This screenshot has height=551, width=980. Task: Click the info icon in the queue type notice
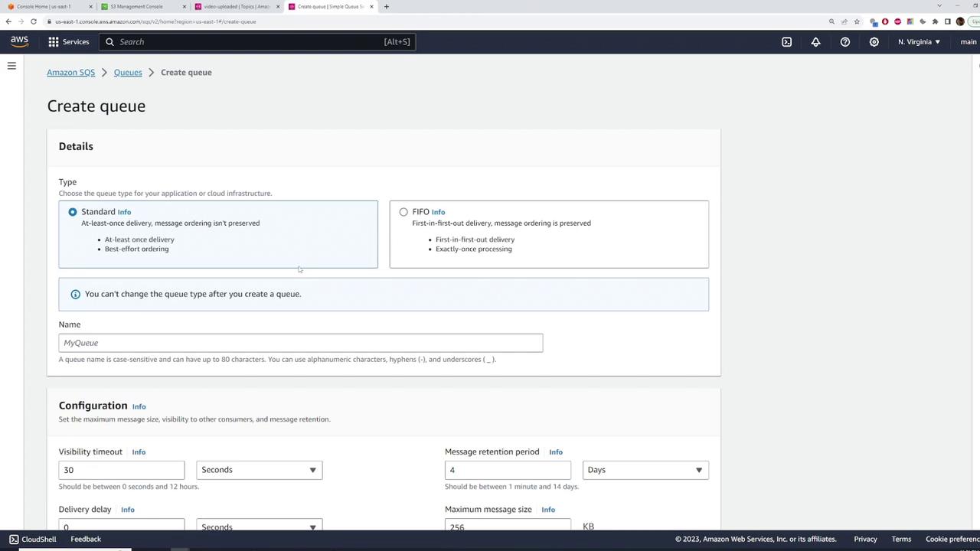click(x=75, y=294)
